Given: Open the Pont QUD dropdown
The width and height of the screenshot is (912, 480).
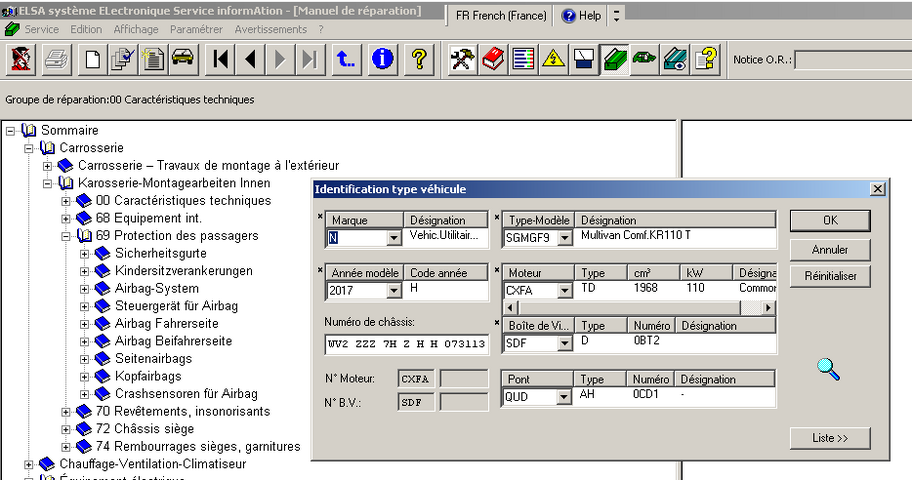Looking at the screenshot, I should (563, 397).
